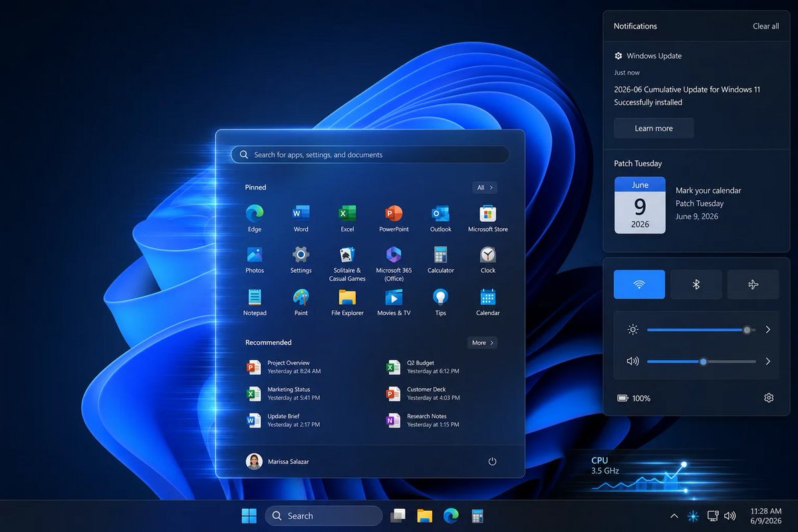Expand More recommended items

(482, 342)
